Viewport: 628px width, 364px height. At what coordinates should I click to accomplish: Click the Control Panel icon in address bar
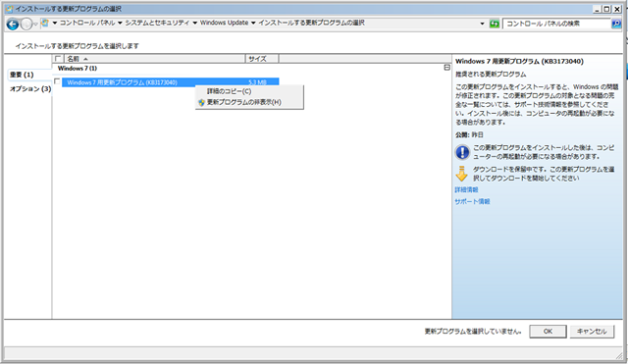(45, 24)
